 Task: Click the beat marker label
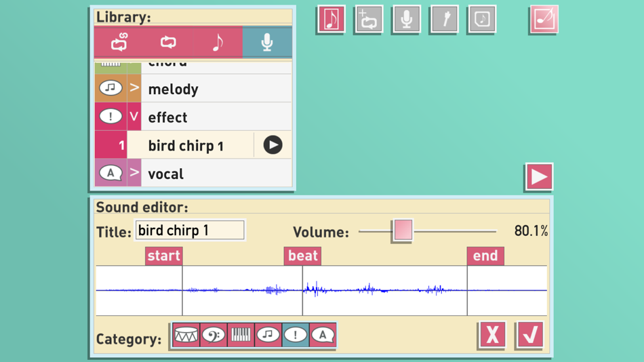click(x=303, y=256)
